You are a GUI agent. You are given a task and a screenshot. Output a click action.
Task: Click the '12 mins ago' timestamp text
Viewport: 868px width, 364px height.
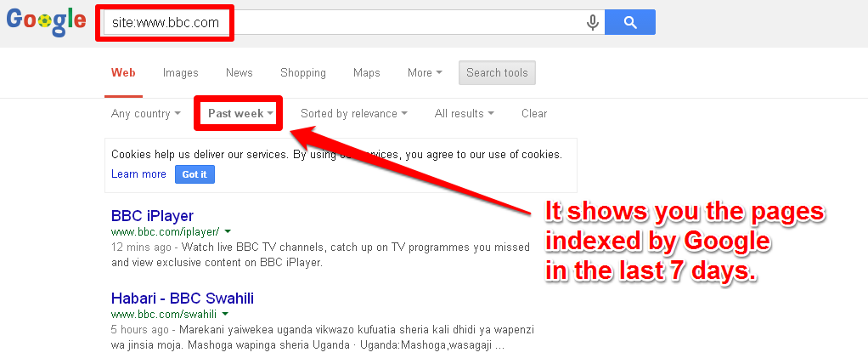pos(143,247)
